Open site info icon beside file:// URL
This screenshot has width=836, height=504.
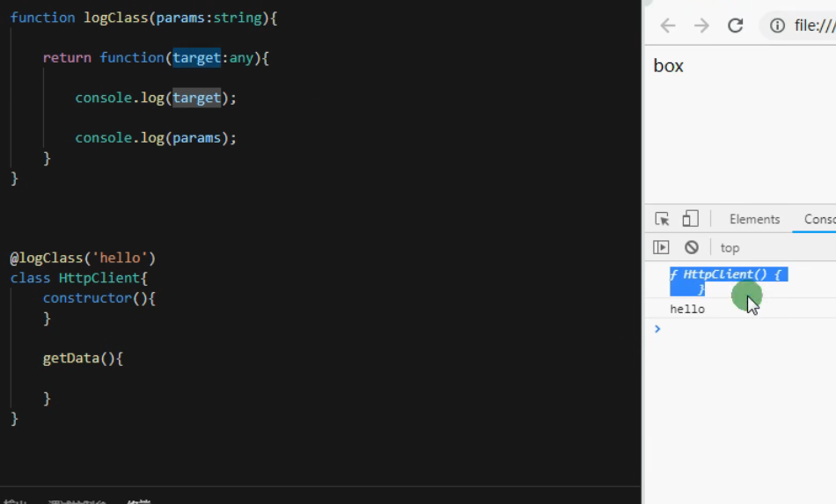777,25
